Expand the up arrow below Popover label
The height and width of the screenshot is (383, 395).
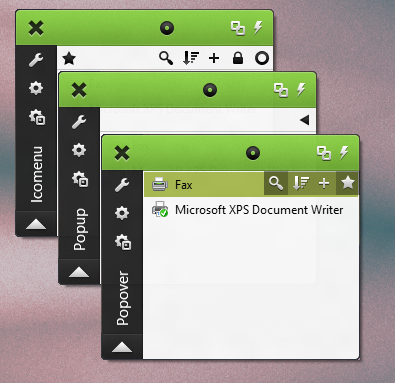(x=122, y=347)
